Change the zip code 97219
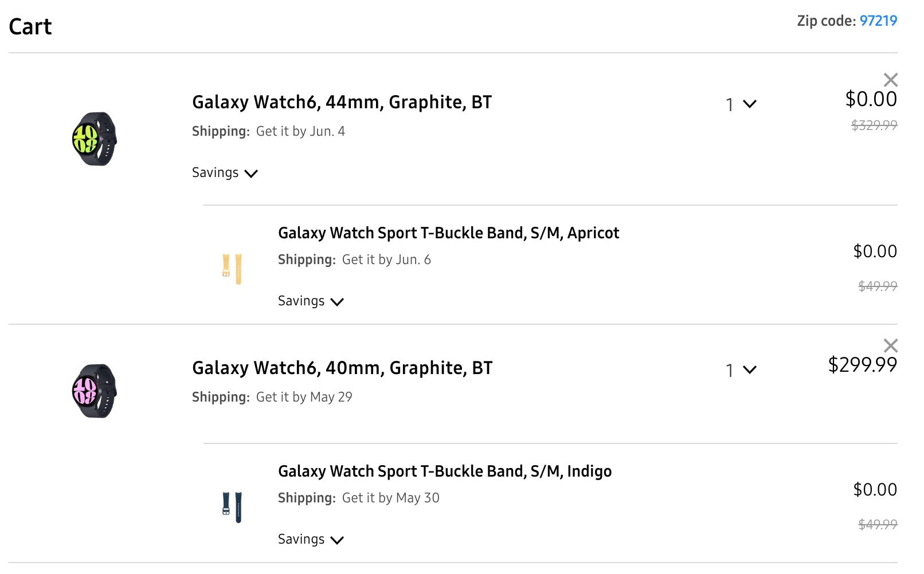The height and width of the screenshot is (574, 924). point(878,21)
